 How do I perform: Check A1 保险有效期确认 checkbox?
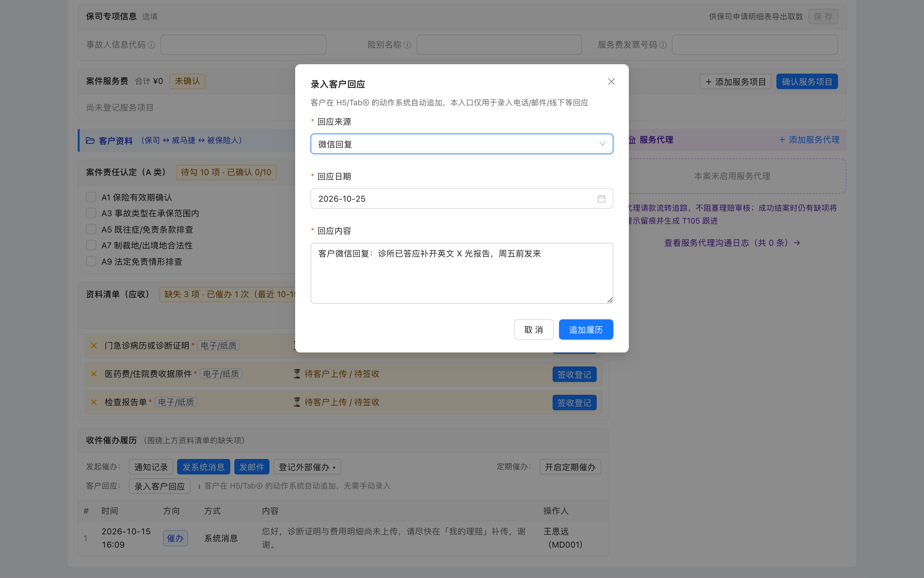click(x=91, y=197)
